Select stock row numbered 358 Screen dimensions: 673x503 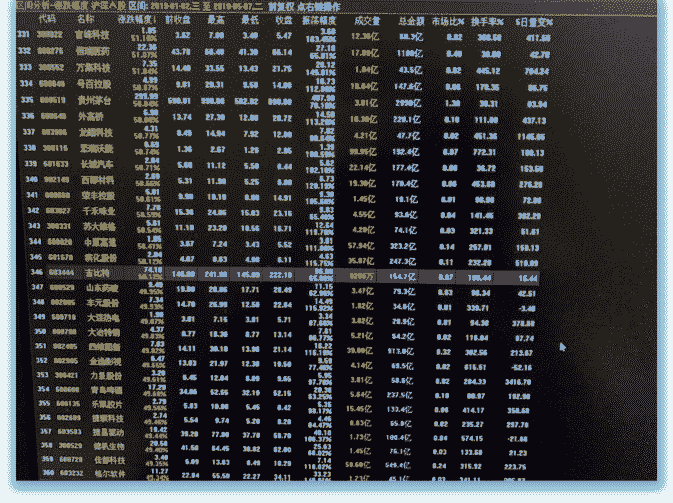[284, 447]
